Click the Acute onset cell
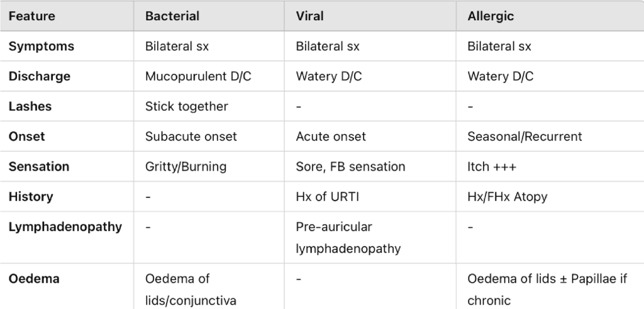This screenshot has width=644, height=309. tap(331, 137)
